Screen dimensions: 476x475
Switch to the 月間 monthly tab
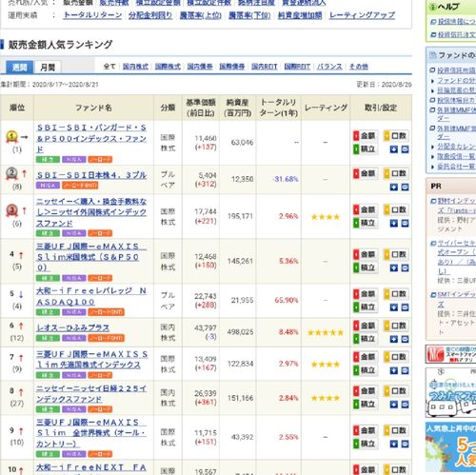48,67
